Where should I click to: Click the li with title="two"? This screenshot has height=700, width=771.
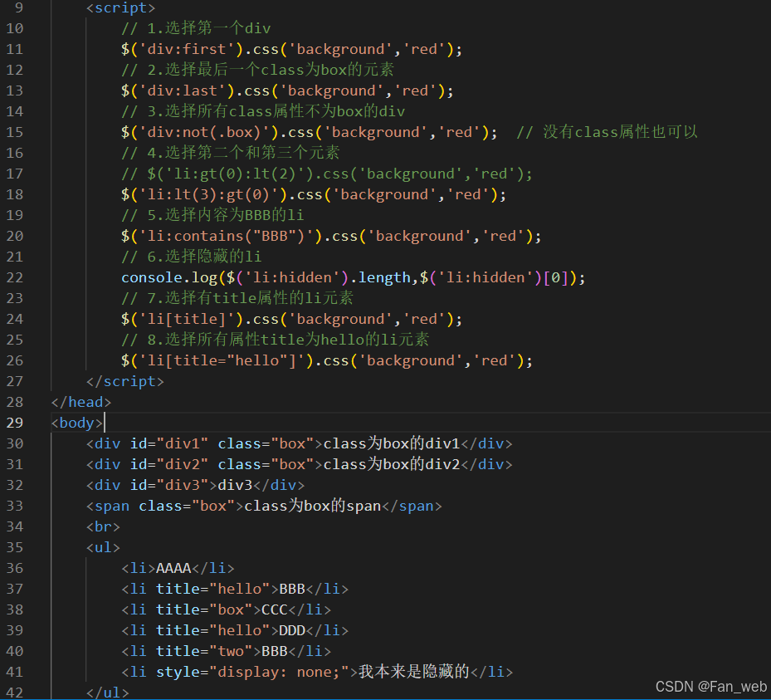227,651
